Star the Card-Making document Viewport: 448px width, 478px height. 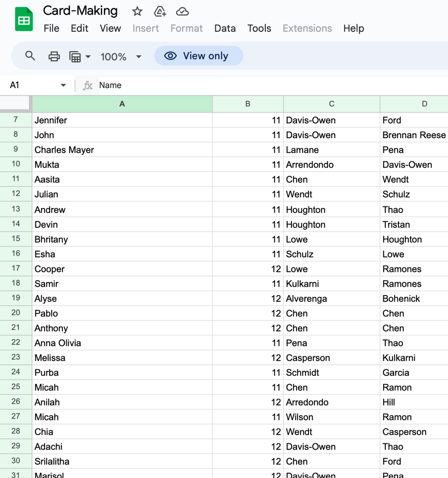[137, 12]
